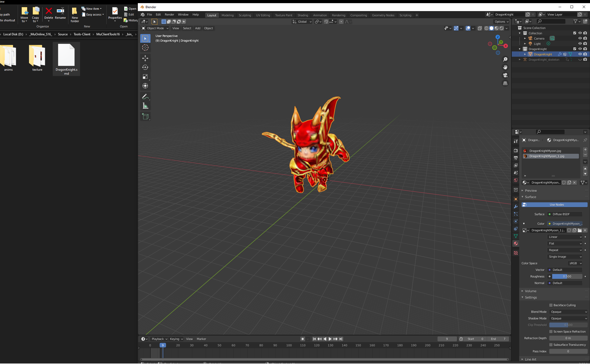This screenshot has width=590, height=364.
Task: Enable Backface Culling checkbox
Action: coord(551,305)
